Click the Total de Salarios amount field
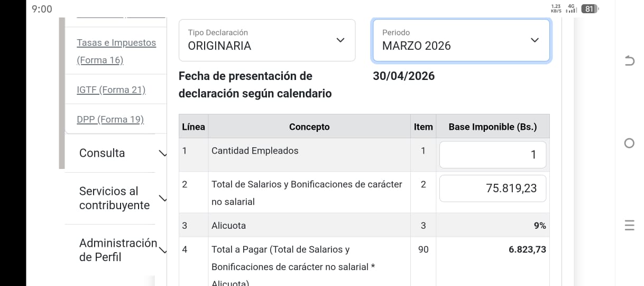644x286 pixels. (x=492, y=188)
